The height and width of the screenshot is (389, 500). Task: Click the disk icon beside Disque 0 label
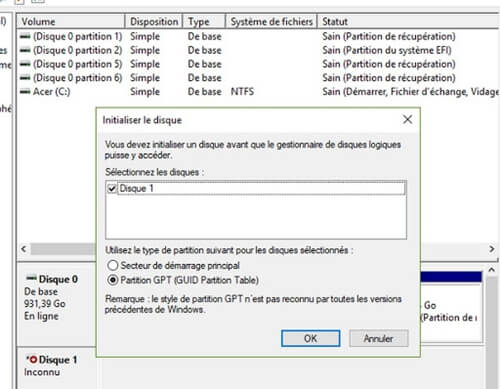[x=31, y=278]
